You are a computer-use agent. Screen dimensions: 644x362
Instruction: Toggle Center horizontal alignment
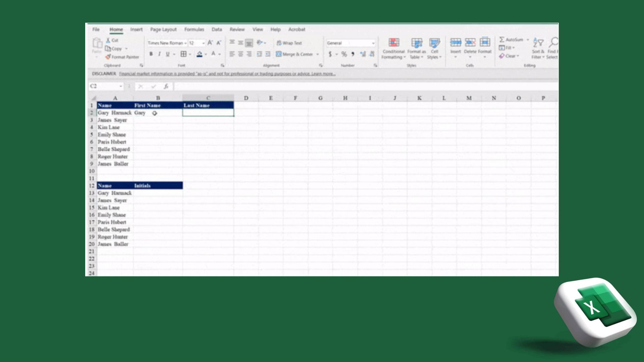[240, 54]
